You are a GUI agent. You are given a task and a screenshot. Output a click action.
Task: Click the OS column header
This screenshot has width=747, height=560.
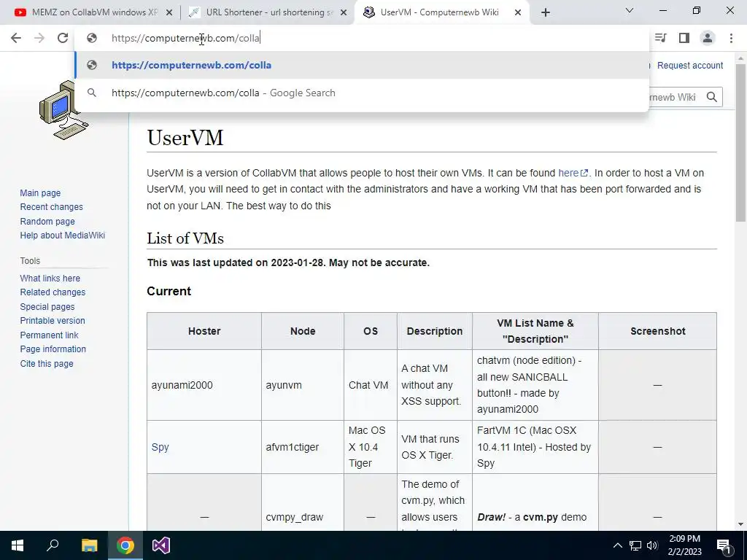(x=370, y=331)
